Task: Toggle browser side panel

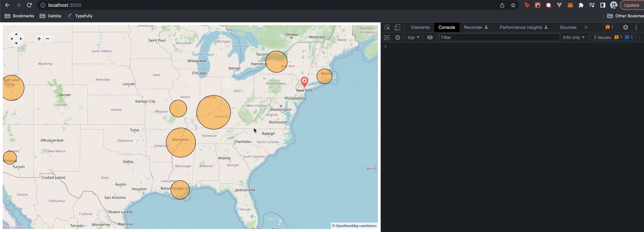Action: [x=603, y=5]
